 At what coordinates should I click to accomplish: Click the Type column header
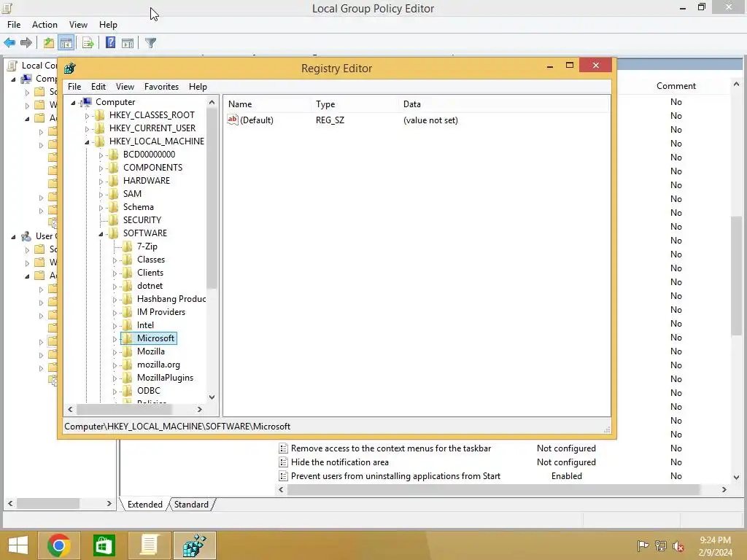point(355,104)
